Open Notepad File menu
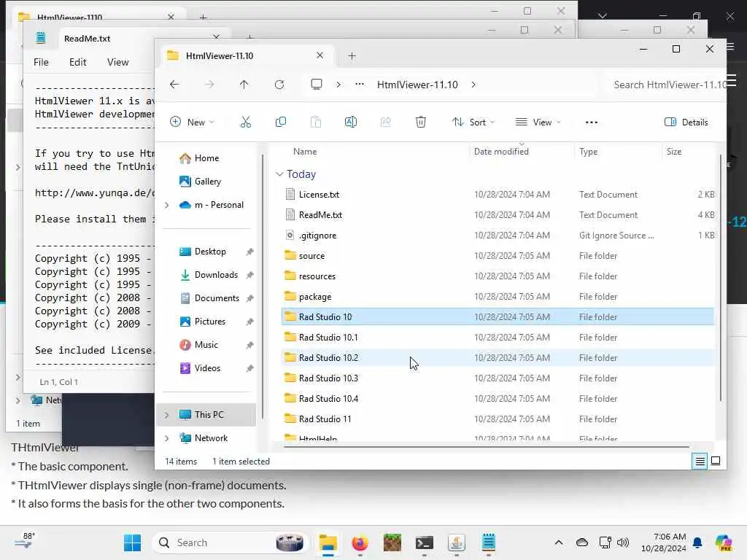Viewport: 747px width, 560px height. click(41, 62)
